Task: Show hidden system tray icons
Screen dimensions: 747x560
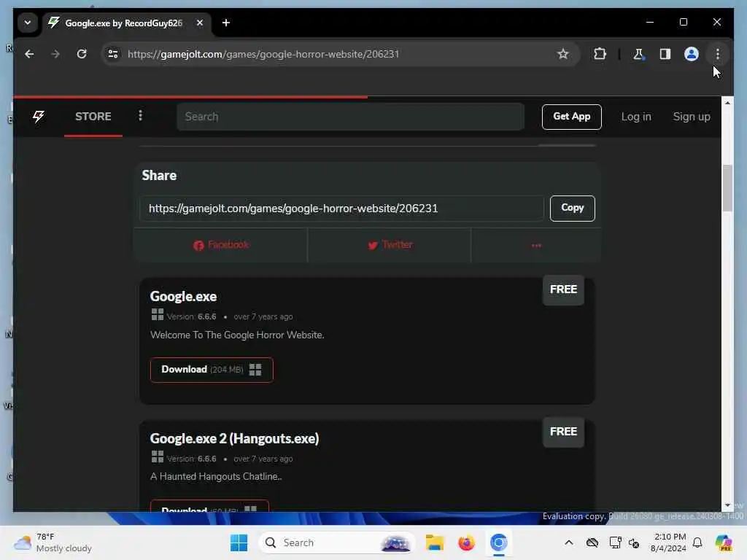Action: (568, 542)
